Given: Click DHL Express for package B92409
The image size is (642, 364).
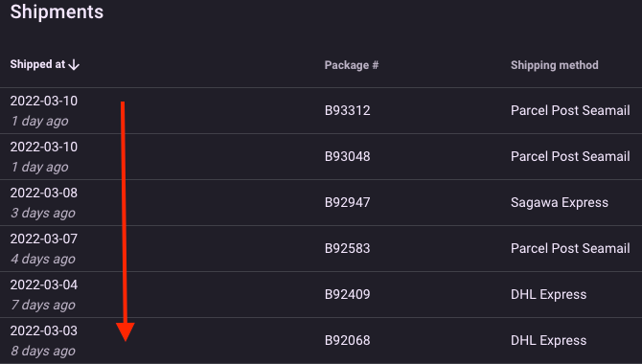Looking at the screenshot, I should pos(548,294).
